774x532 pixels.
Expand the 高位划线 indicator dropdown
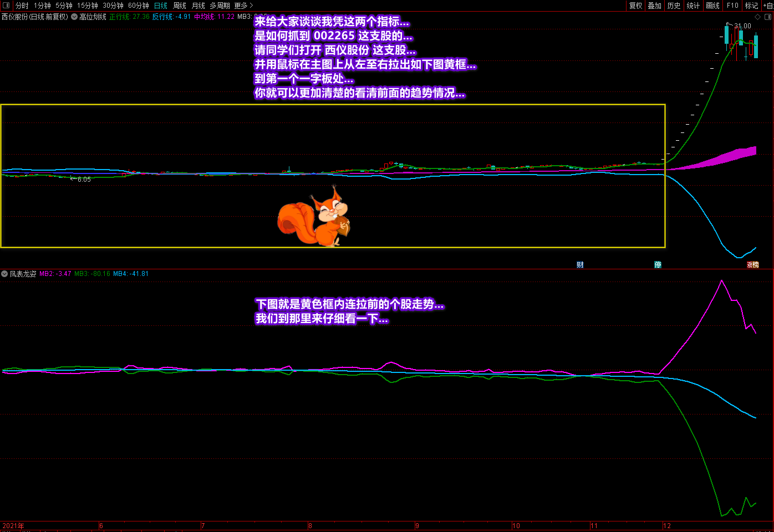point(74,17)
